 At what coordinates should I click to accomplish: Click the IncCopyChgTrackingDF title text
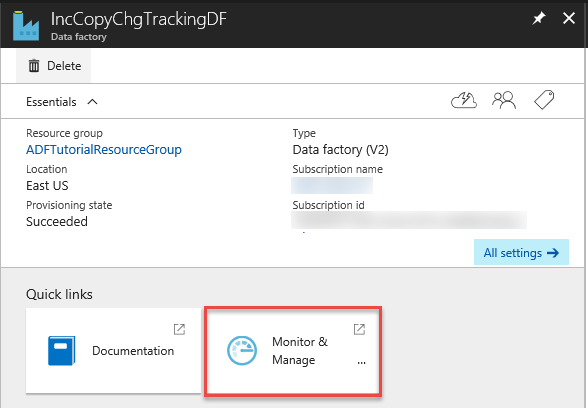pyautogui.click(x=139, y=19)
